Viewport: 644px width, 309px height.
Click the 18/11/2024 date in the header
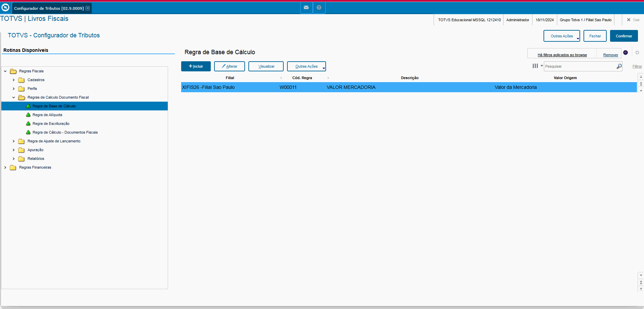[x=545, y=20]
